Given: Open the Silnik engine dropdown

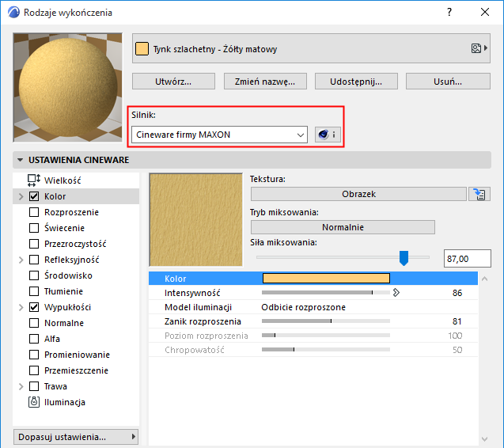Looking at the screenshot, I should 219,135.
